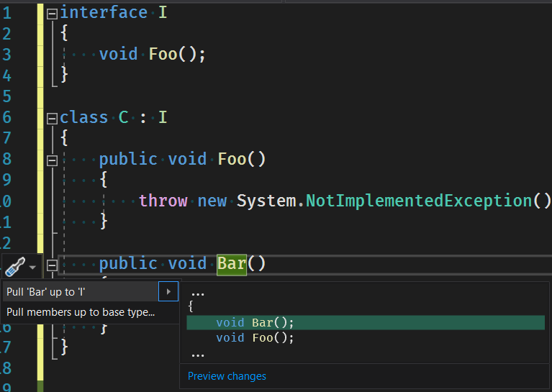Click the highlighted Bar method name
552x392 pixels.
point(231,263)
